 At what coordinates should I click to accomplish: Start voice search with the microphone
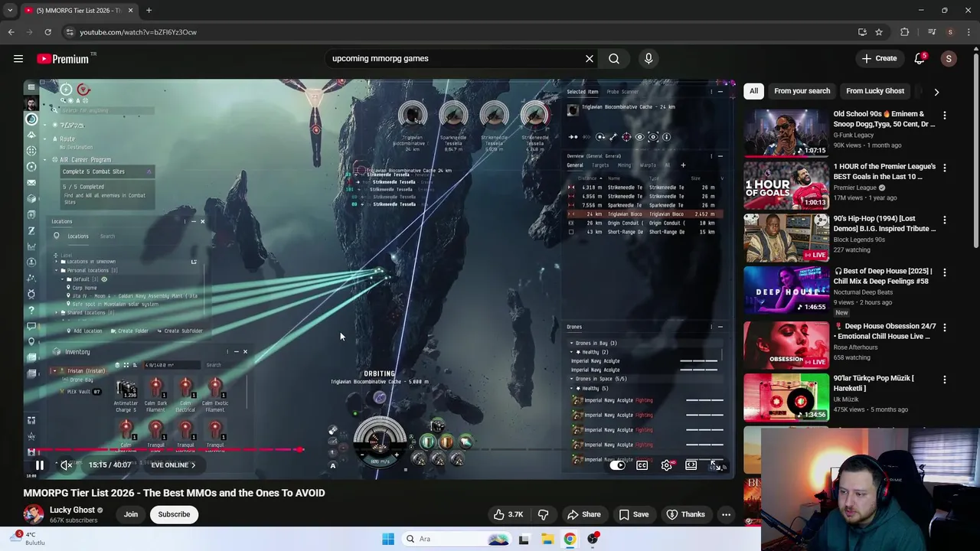[x=648, y=58]
